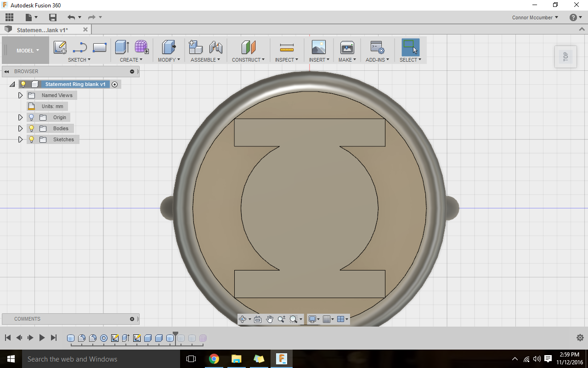Open the ASSEMBLE menu

205,60
